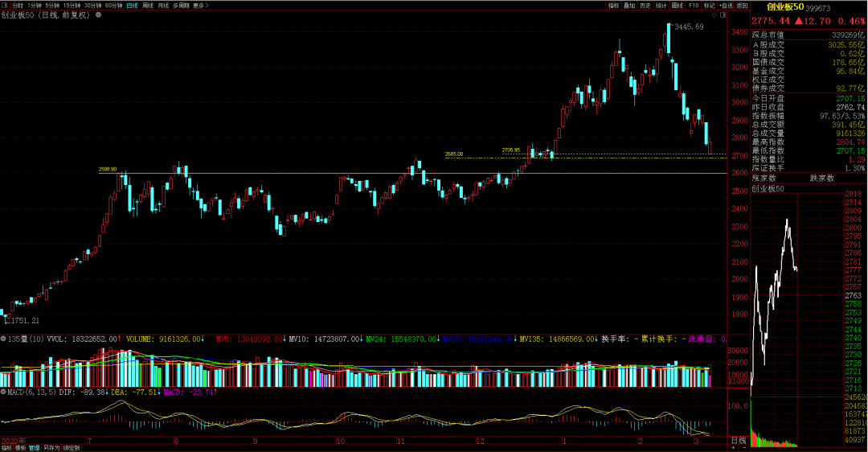Click the 标记 mark button
868x452 pixels.
[710, 6]
